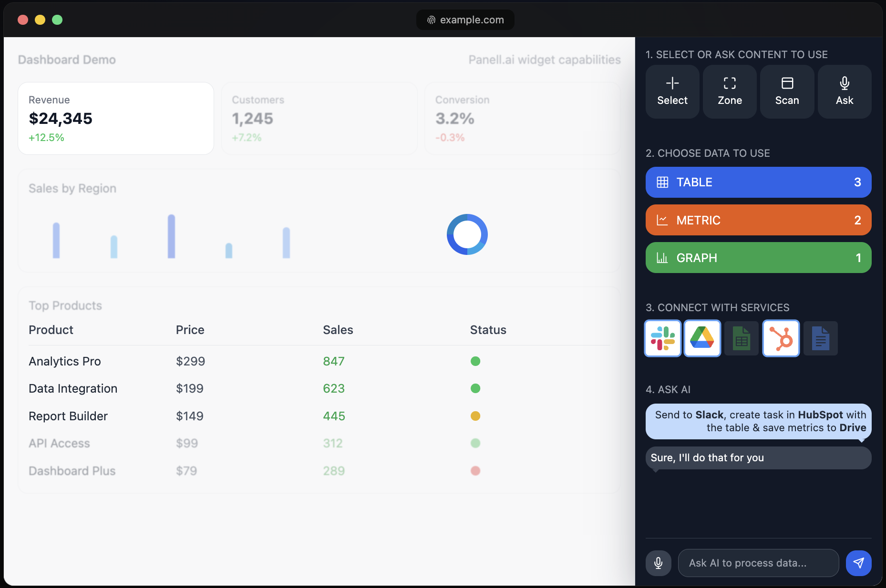Toggle the TABLE data selection

click(x=758, y=182)
